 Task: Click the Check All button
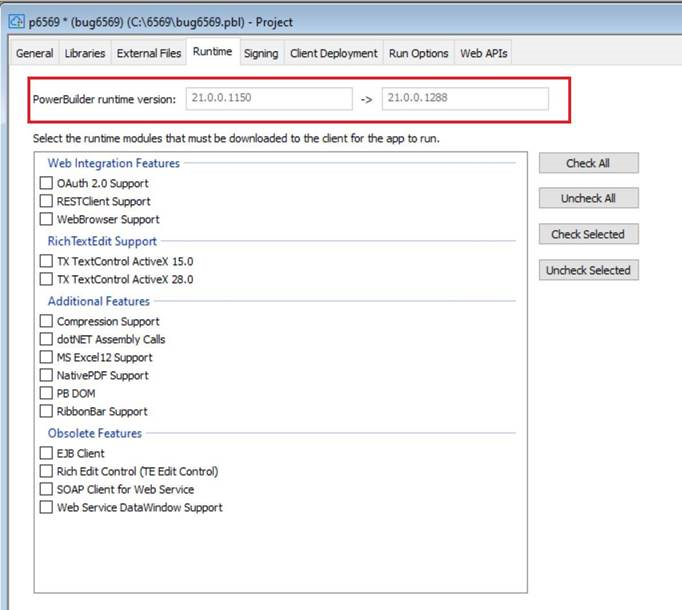[588, 163]
